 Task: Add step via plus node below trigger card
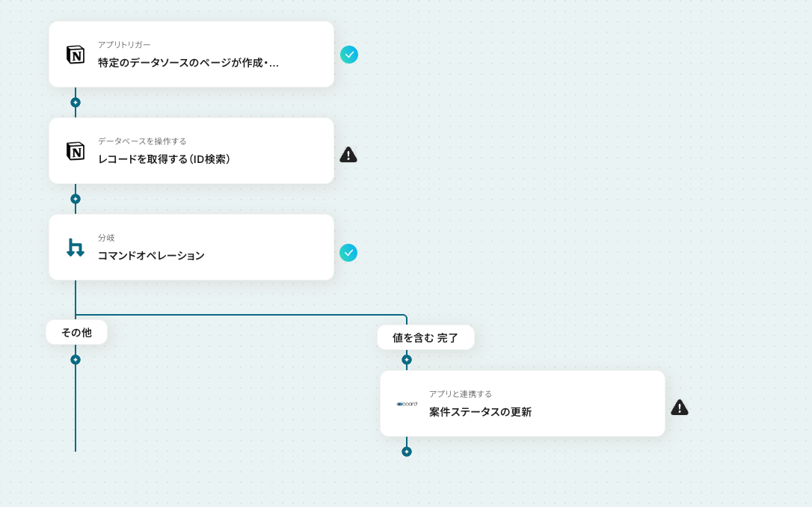(76, 102)
